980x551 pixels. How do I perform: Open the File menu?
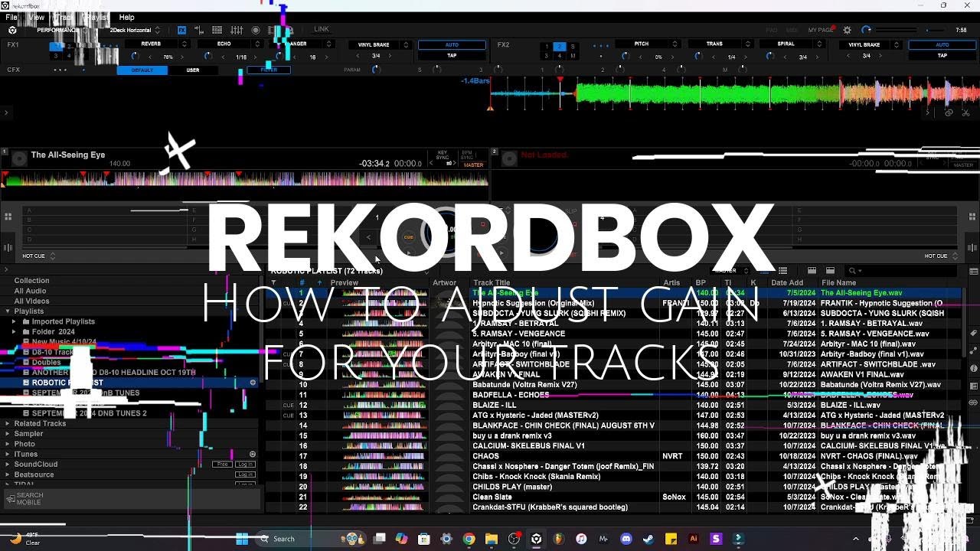pos(11,17)
